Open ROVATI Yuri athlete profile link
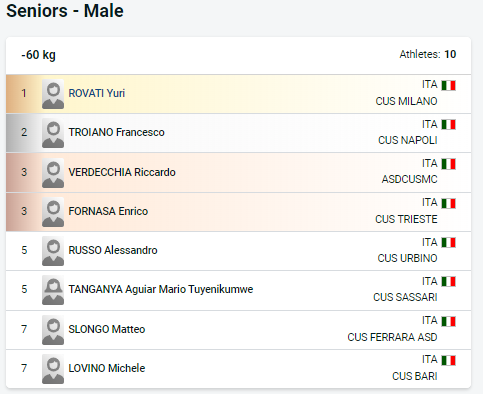The width and height of the screenshot is (483, 397). point(97,93)
